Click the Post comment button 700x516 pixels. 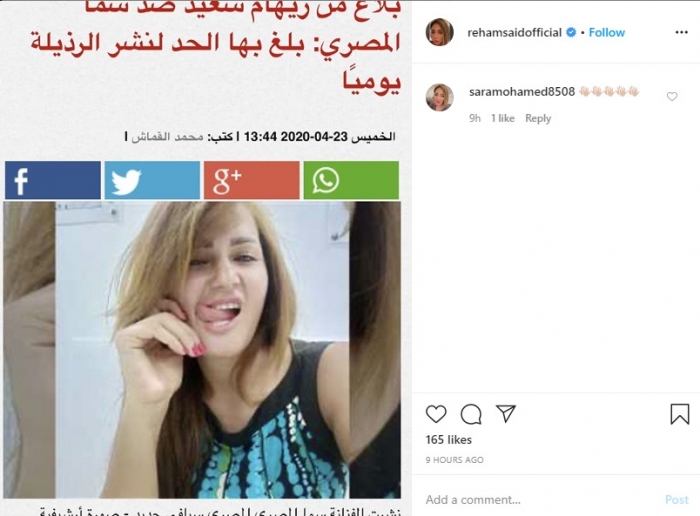[x=677, y=499]
